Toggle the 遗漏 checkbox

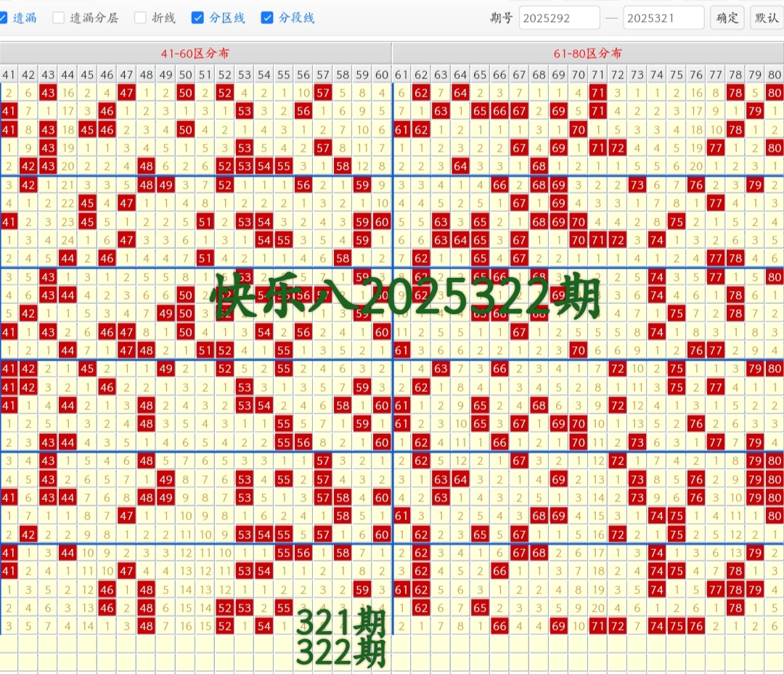[2, 18]
